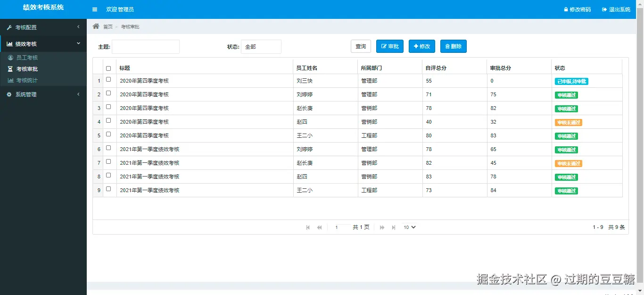Click the lock icon beside 修改密码
The height and width of the screenshot is (295, 644).
pos(566,9)
